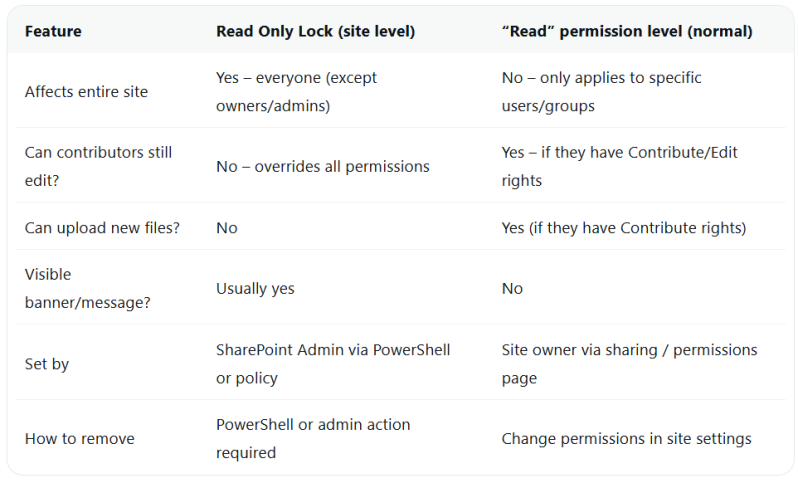
Task: Click the 'How to remove' row label
Action: (x=79, y=438)
